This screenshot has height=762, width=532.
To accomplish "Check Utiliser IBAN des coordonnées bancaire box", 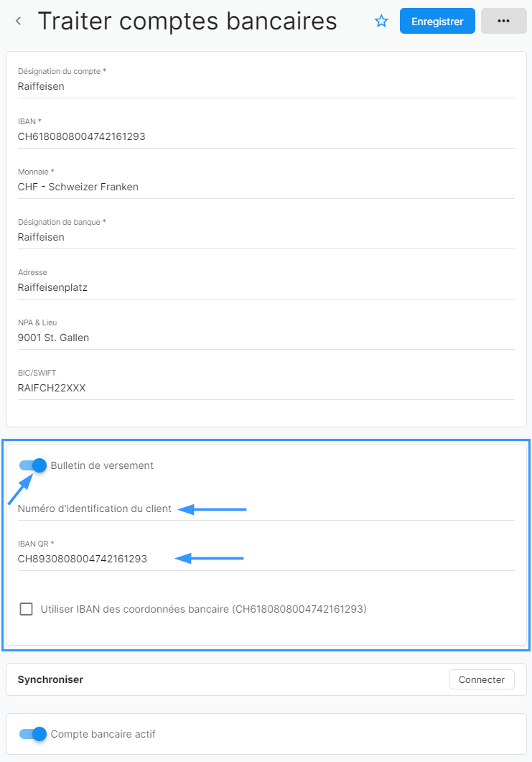I will pyautogui.click(x=27, y=609).
